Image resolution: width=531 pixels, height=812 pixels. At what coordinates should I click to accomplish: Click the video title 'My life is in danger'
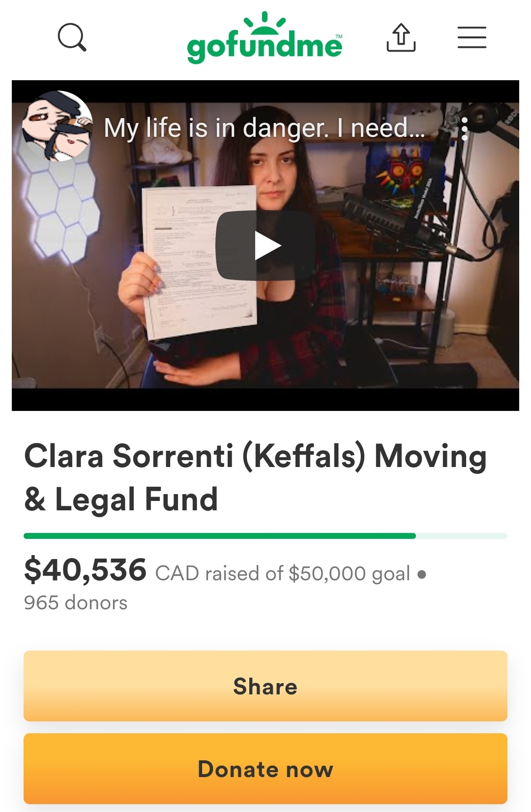pyautogui.click(x=265, y=128)
